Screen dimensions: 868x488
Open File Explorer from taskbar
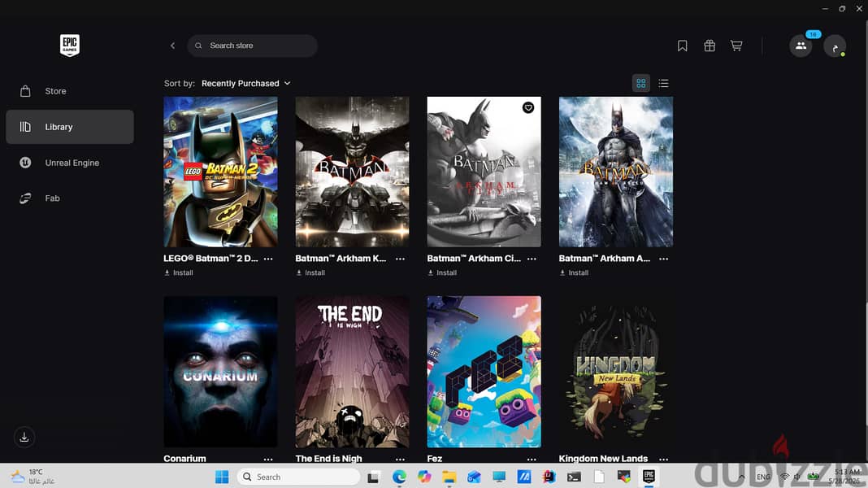(449, 477)
